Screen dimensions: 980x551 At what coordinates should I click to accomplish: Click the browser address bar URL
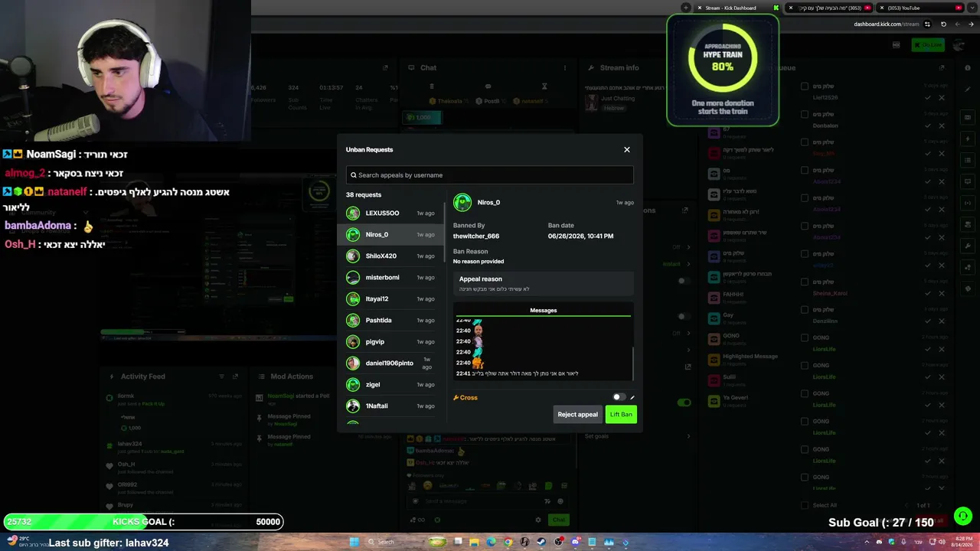tap(887, 24)
